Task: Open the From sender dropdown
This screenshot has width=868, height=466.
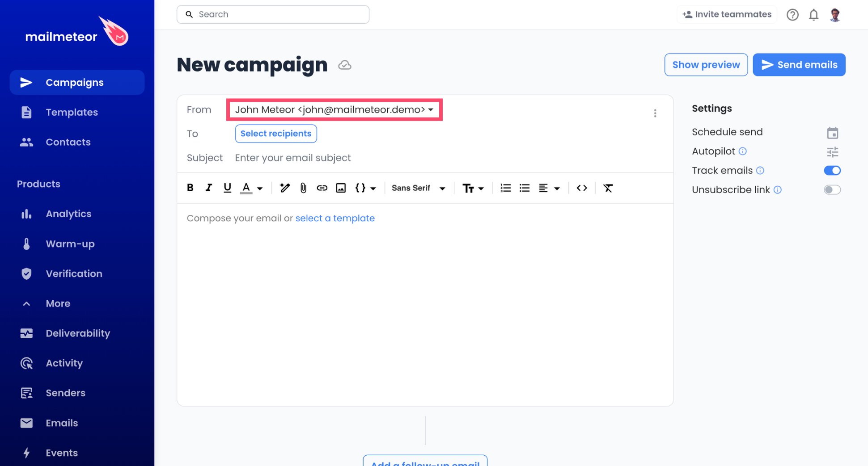Action: [x=334, y=109]
